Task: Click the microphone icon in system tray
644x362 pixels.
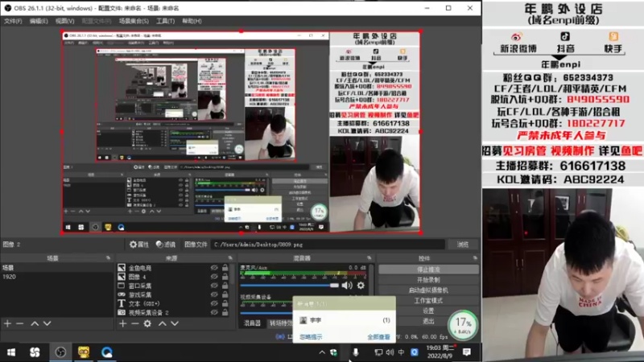Action: tap(356, 352)
